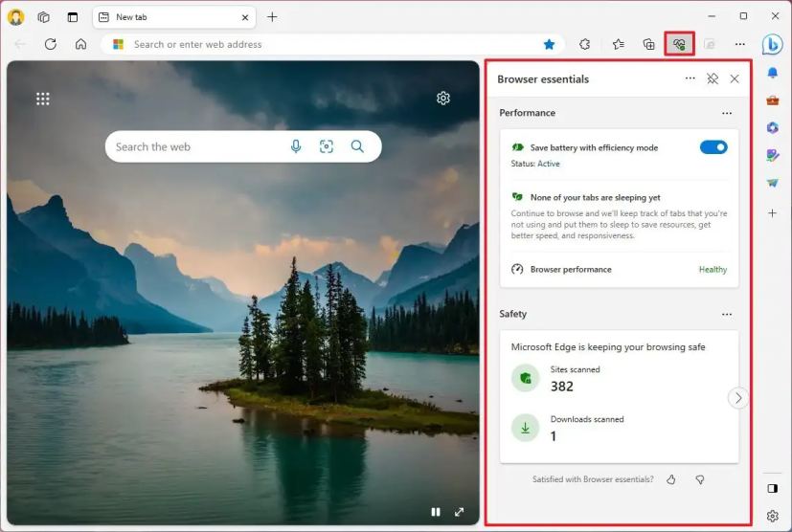The image size is (792, 532).
Task: Open the Extensions puzzle icon
Action: click(x=584, y=44)
